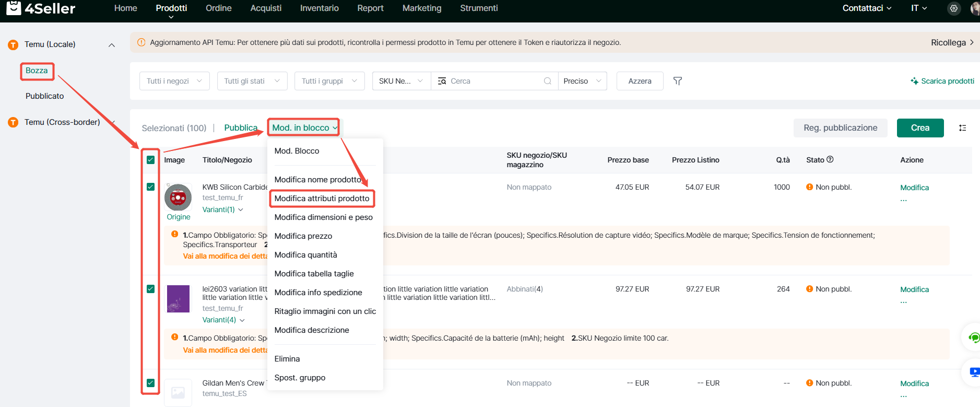Open the Tutti gli stati dropdown
This screenshot has height=407, width=980.
click(x=252, y=81)
